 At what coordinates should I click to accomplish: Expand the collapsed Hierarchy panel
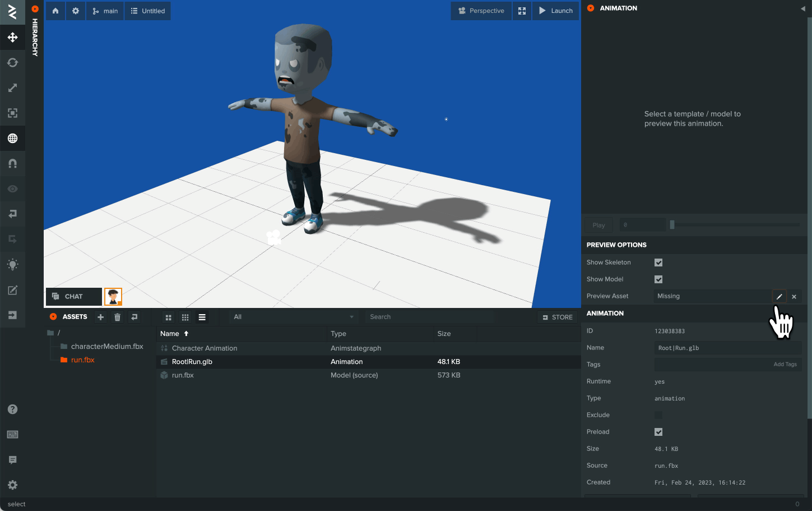point(35,9)
